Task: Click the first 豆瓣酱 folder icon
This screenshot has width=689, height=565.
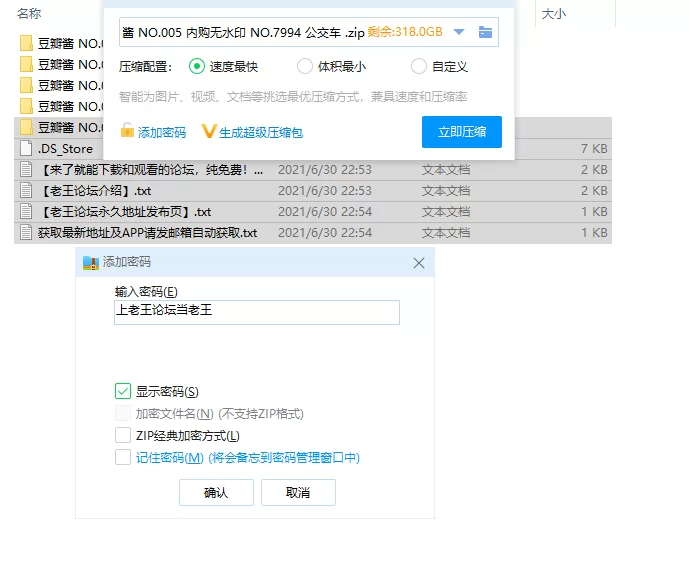Action: pos(27,43)
